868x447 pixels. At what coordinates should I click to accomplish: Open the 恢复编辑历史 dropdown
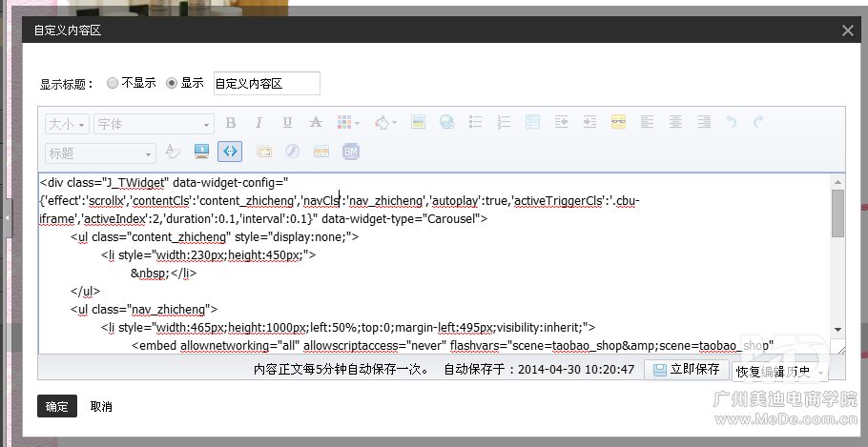[x=779, y=372]
